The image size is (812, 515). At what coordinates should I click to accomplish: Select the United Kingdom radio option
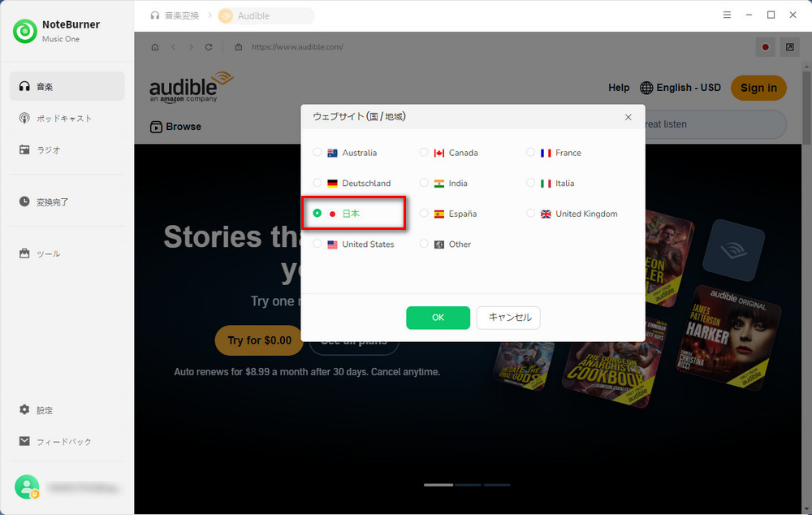tap(530, 214)
